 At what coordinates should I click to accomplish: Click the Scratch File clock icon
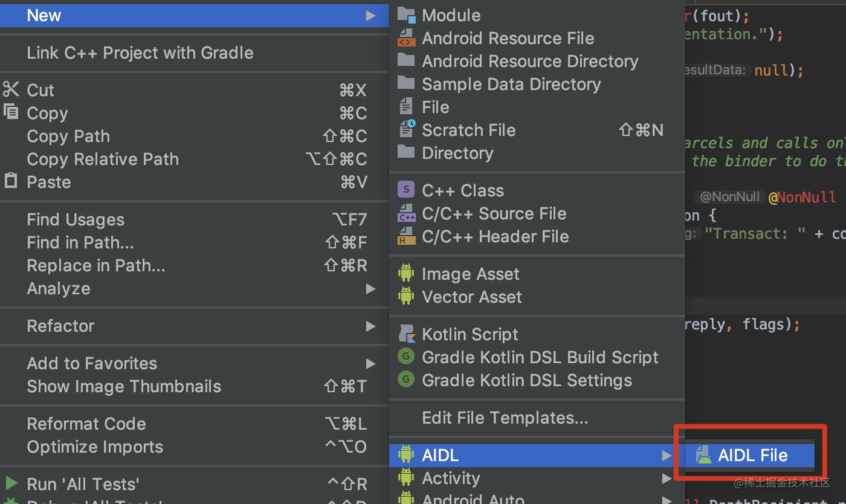coord(405,129)
